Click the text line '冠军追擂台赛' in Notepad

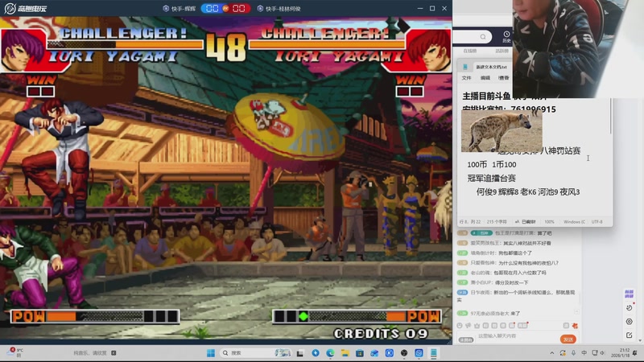click(x=491, y=178)
